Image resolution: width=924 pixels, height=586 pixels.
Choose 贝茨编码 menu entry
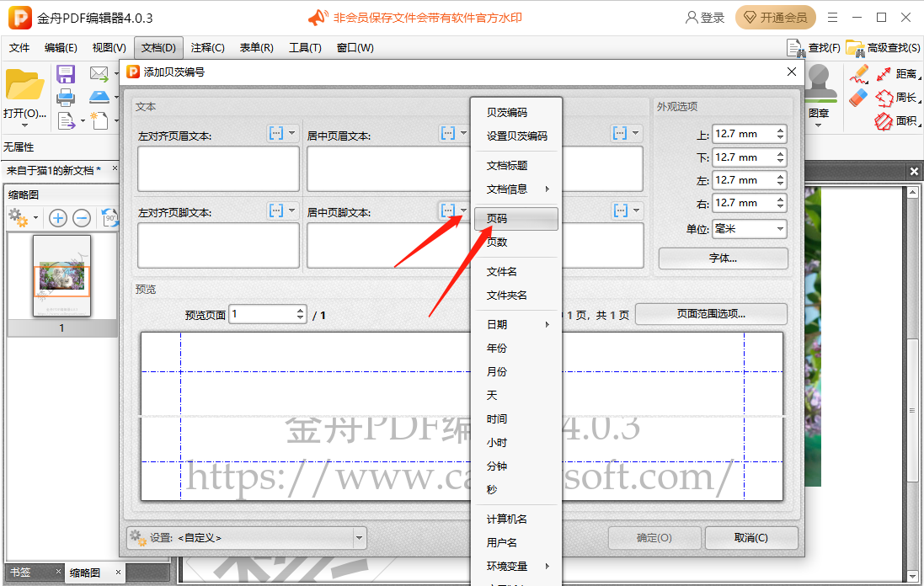click(517, 113)
